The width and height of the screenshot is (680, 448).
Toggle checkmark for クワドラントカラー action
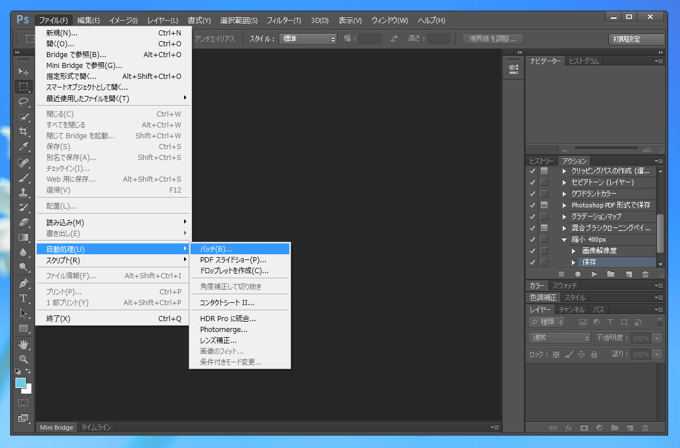pyautogui.click(x=532, y=193)
